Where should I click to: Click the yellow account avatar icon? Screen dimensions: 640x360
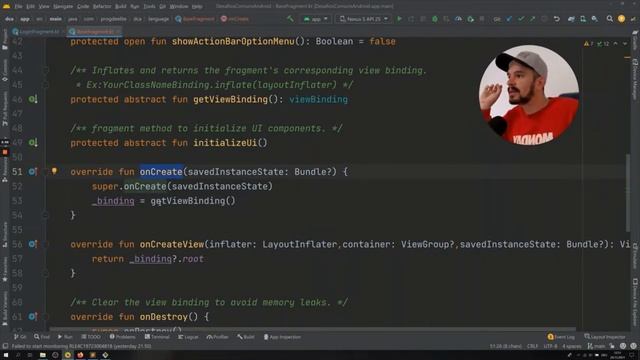[x=621, y=19]
